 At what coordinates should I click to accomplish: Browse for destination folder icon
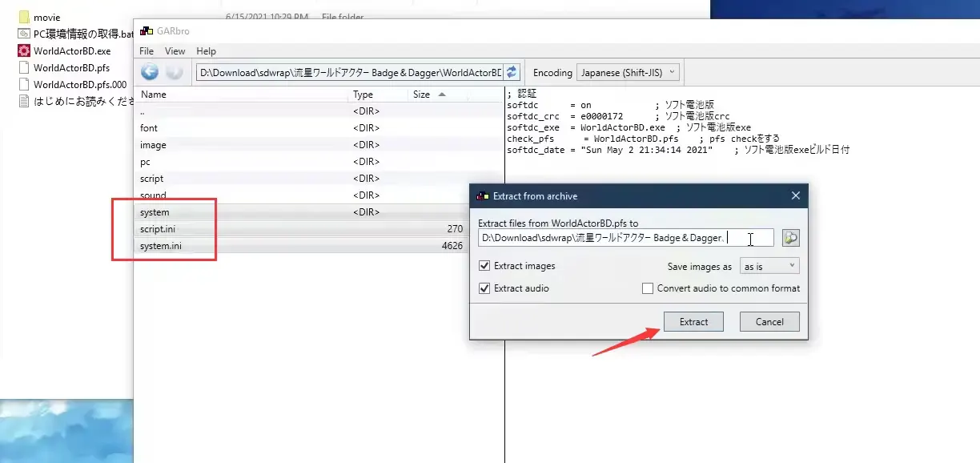coord(791,238)
